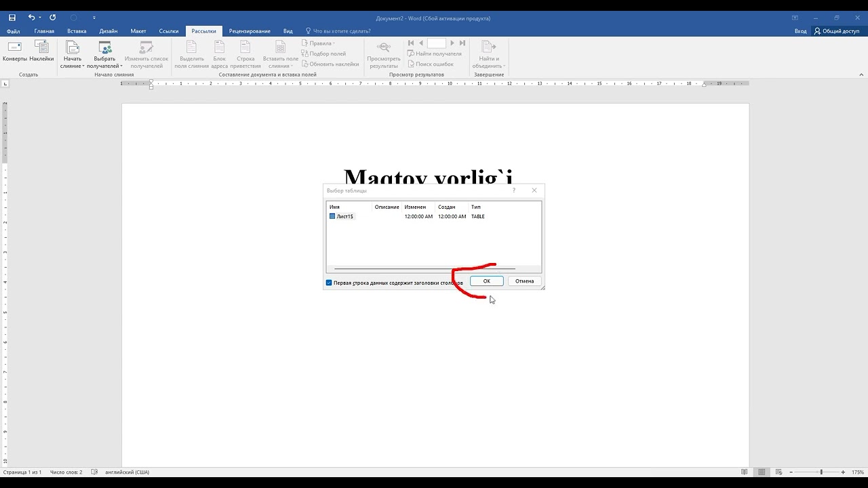Close the Выбор таблицы dialog
The height and width of the screenshot is (488, 868).
(x=534, y=190)
